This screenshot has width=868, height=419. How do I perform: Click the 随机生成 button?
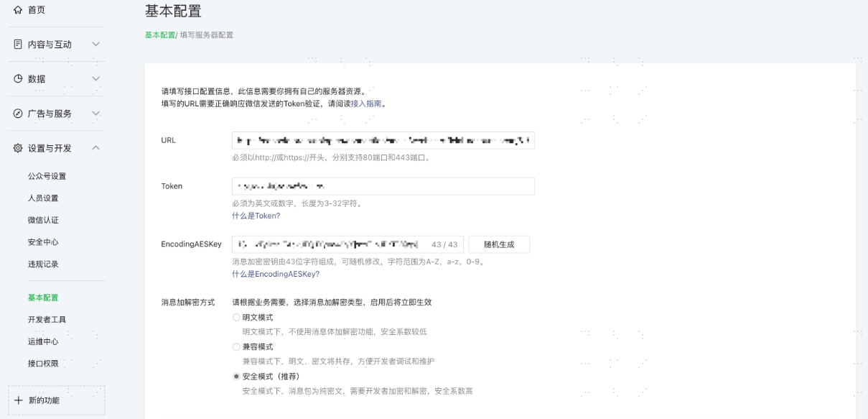pos(499,244)
